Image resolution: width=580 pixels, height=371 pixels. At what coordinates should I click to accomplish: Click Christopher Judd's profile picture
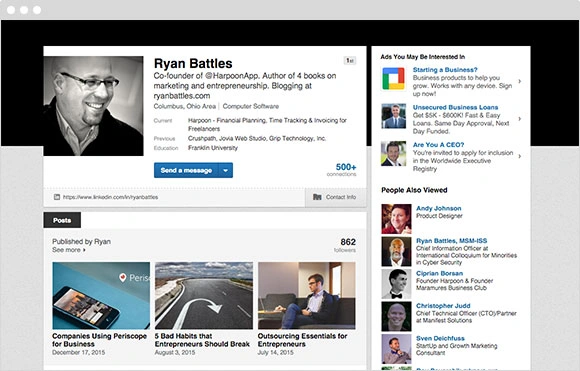396,316
